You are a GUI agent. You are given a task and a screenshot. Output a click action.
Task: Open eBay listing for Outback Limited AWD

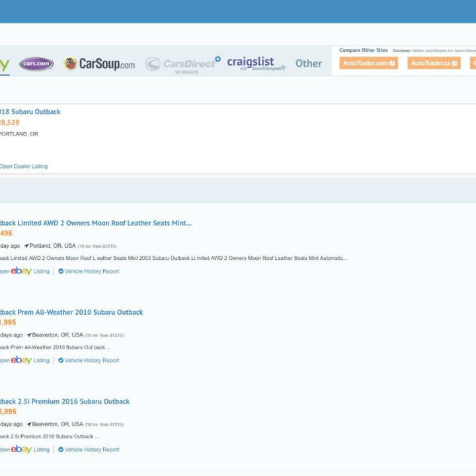[x=24, y=271]
